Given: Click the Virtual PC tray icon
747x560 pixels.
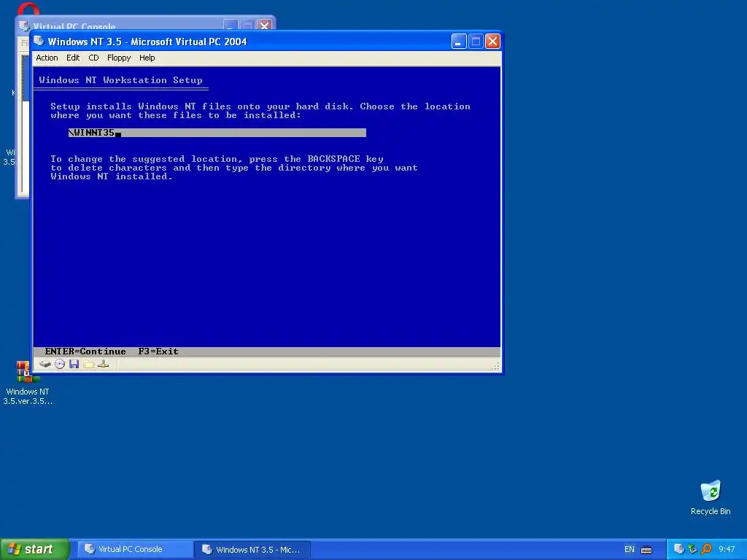Looking at the screenshot, I should 679,549.
